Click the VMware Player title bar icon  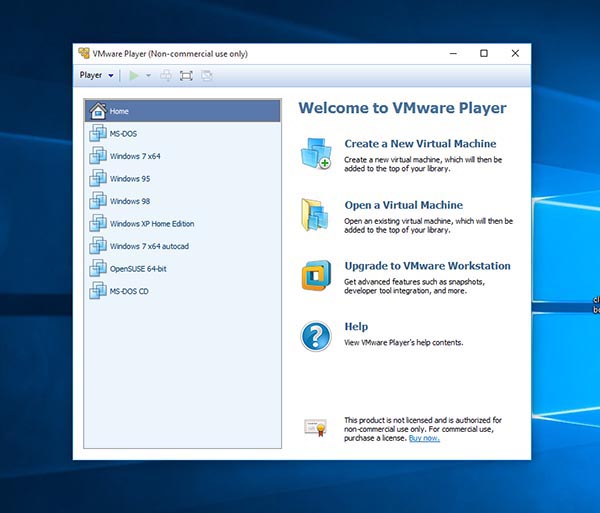coord(84,53)
